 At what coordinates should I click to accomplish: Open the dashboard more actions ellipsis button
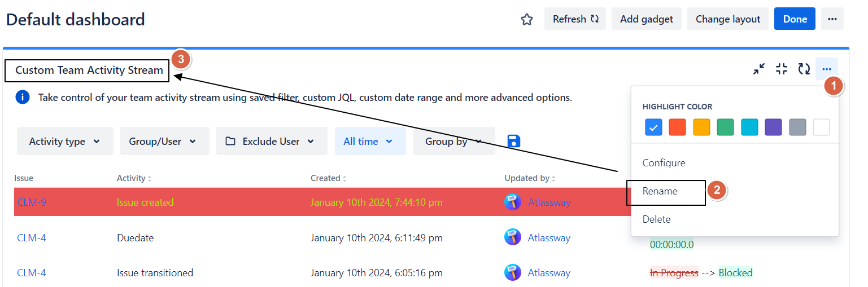[x=832, y=19]
